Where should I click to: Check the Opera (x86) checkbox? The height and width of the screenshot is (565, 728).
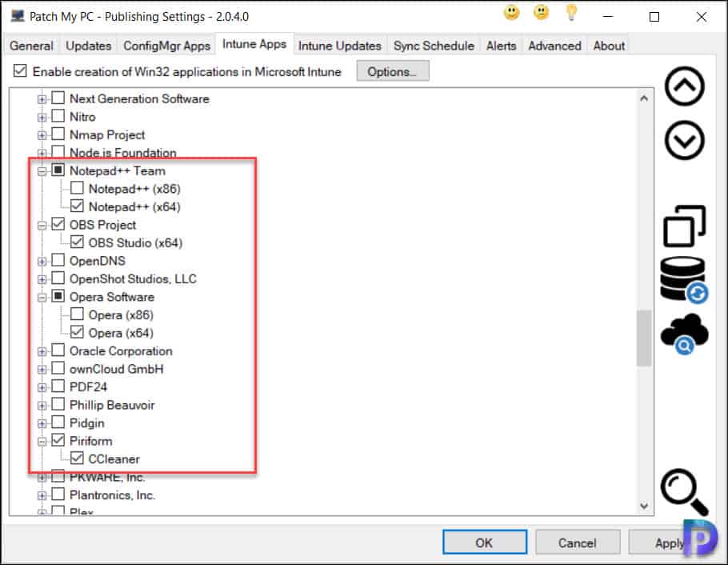(77, 314)
